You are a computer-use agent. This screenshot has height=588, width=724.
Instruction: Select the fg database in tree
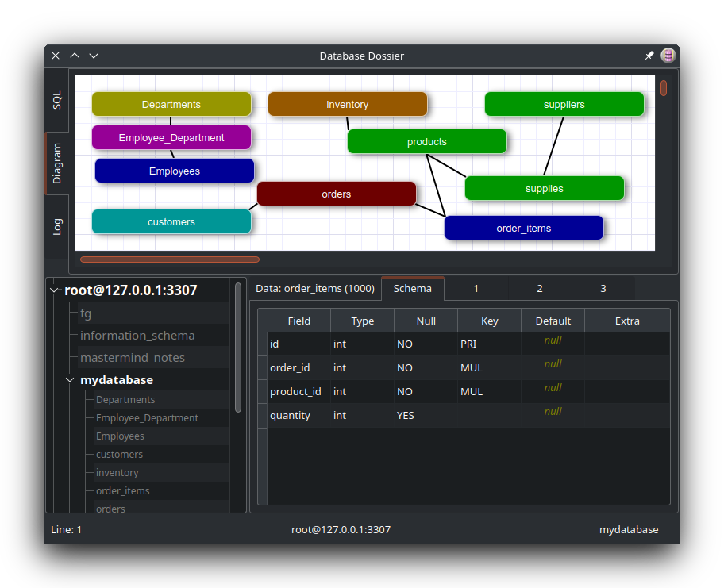point(86,313)
